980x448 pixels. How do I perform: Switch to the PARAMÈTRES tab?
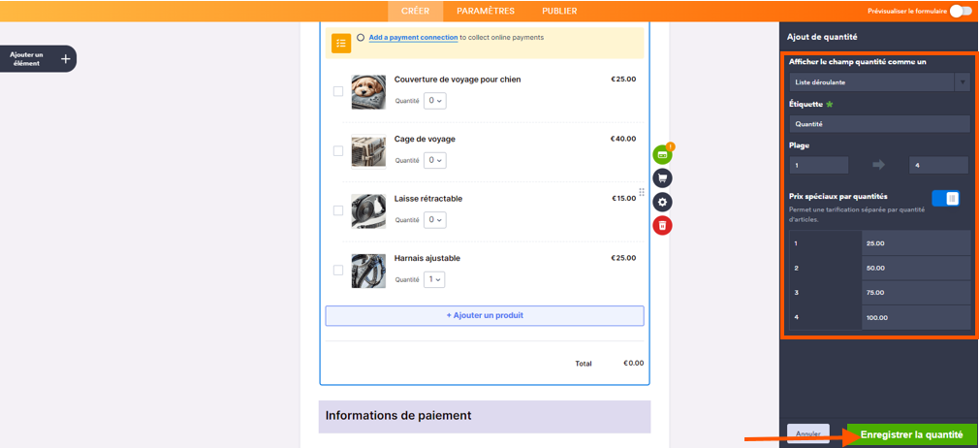486,11
